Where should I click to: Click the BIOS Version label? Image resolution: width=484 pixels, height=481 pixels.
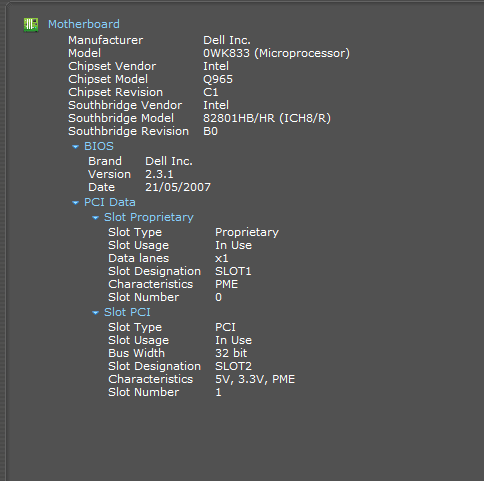(x=109, y=174)
